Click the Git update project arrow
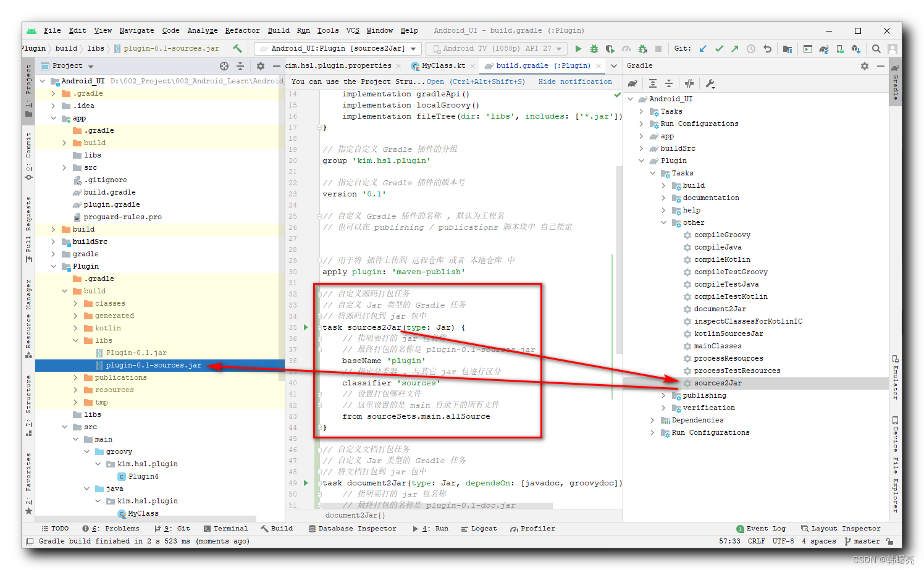 click(703, 49)
